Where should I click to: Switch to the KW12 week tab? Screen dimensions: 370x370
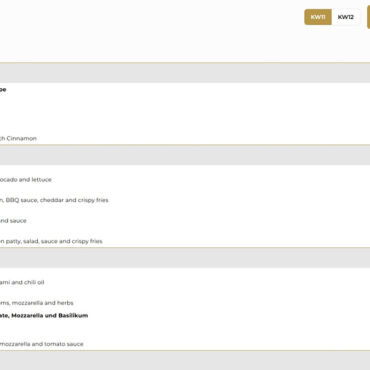click(346, 17)
